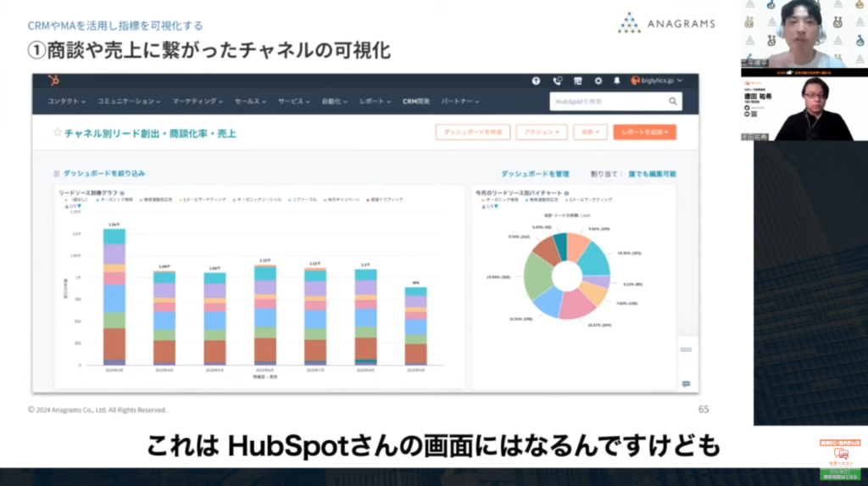Screen dimensions: 868x486
Task: Click the last 895 stacked bar
Action: coord(415,326)
